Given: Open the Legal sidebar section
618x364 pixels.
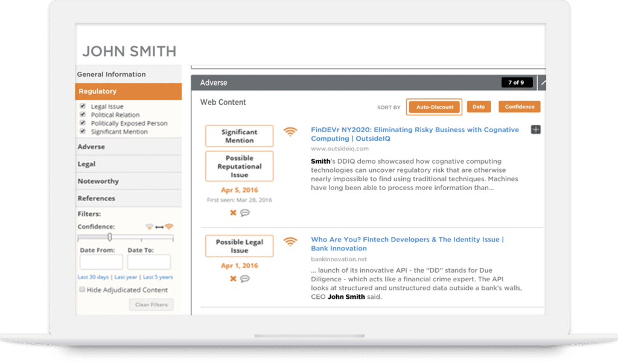Looking at the screenshot, I should (129, 164).
